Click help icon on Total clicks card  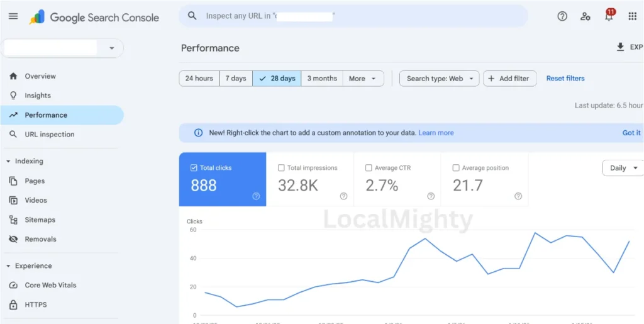point(257,196)
